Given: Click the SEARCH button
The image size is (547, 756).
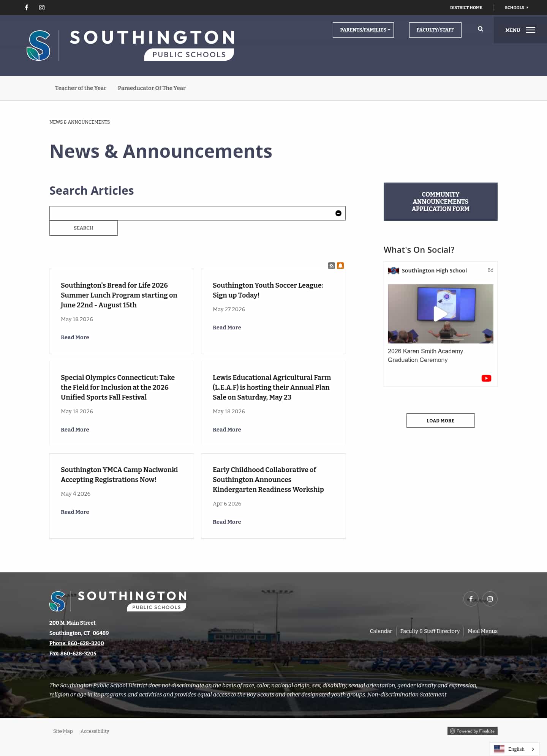Looking at the screenshot, I should point(84,228).
